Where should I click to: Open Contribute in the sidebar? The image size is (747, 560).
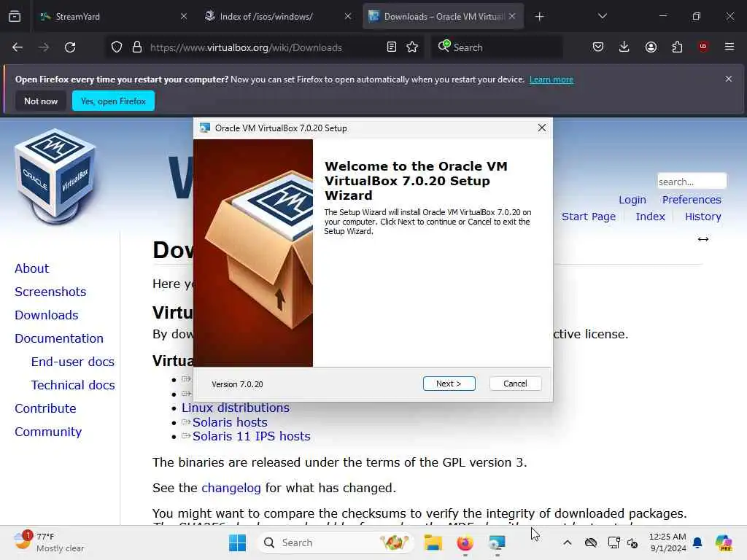45,408
